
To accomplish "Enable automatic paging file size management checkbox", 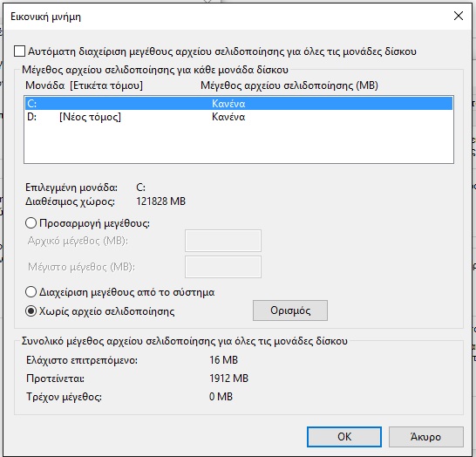I will 19,51.
